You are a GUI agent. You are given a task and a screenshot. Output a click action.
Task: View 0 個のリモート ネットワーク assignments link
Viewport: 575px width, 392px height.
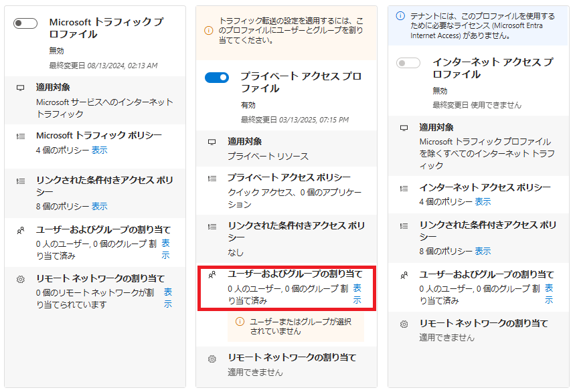tap(168, 298)
